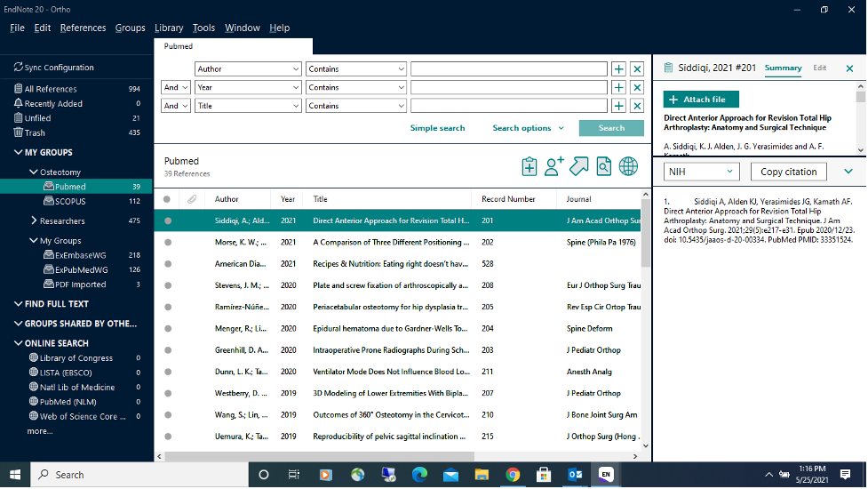Open the Contains dropdown in the Author row
This screenshot has width=868, height=489.
click(356, 69)
